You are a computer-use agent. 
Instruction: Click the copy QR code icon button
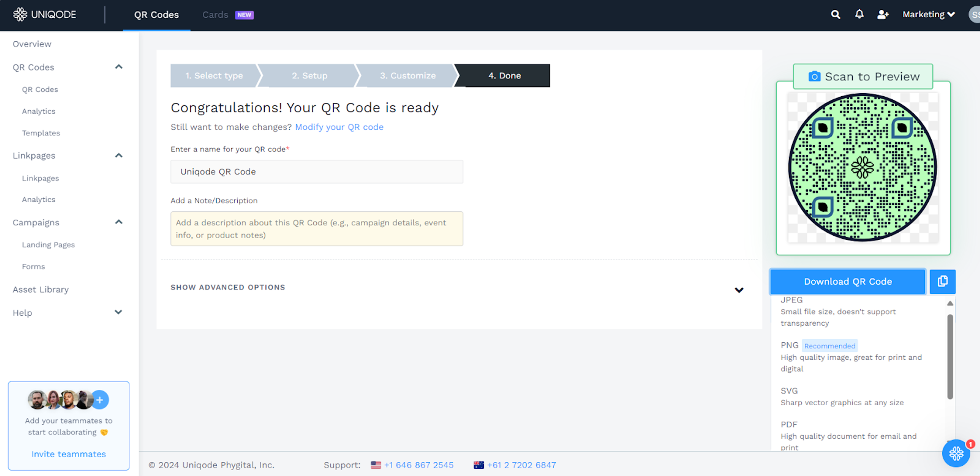pos(942,281)
